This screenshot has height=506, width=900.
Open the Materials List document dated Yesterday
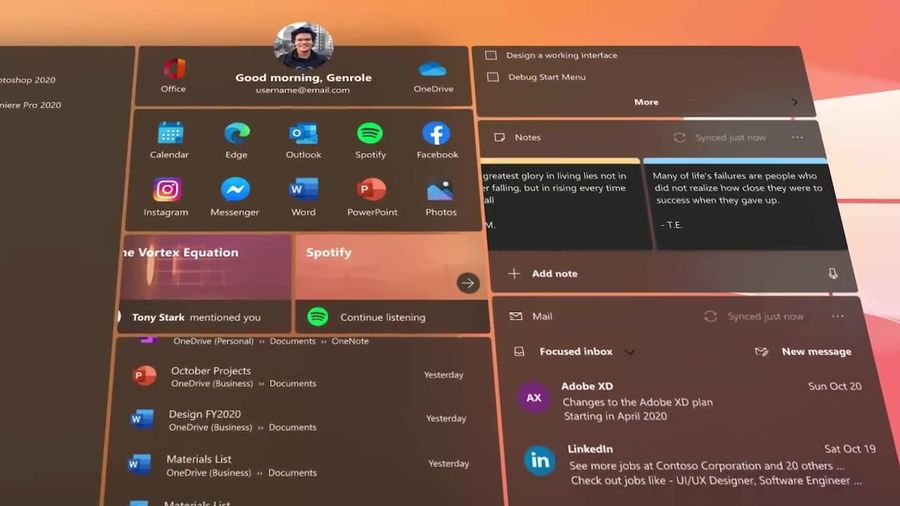tap(296, 465)
